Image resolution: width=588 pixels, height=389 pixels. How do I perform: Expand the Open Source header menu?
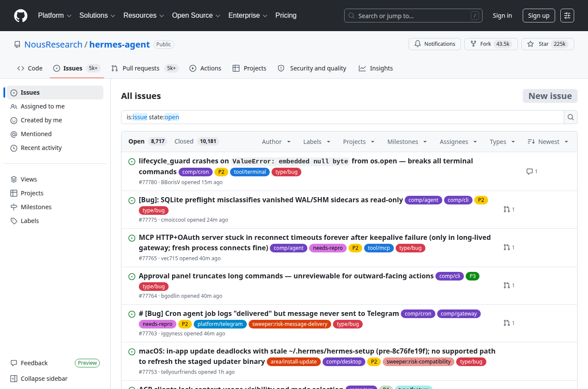(x=196, y=16)
